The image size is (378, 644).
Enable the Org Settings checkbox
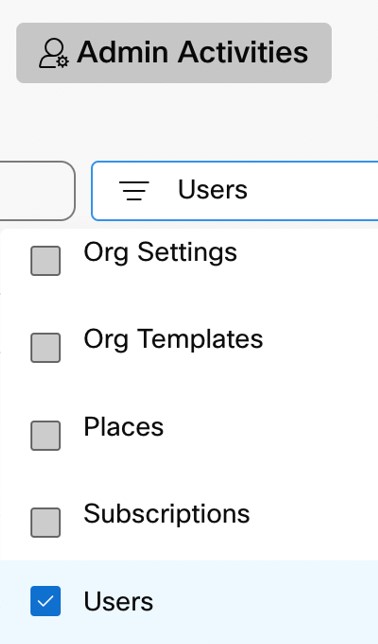click(x=46, y=260)
